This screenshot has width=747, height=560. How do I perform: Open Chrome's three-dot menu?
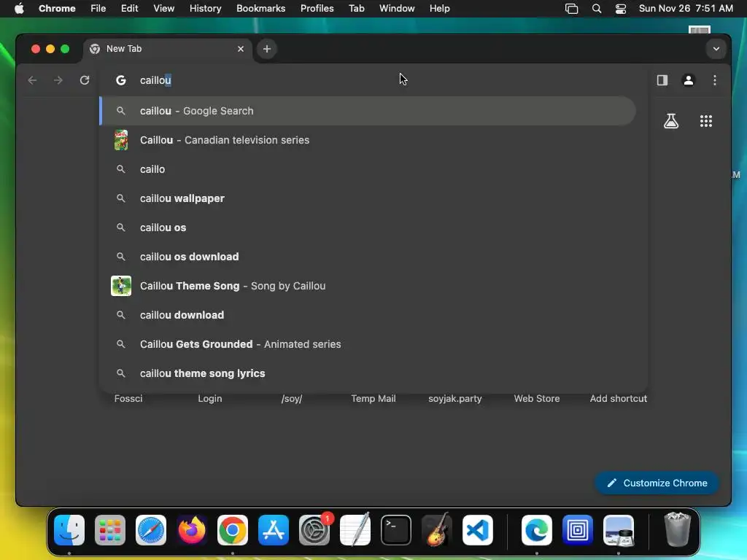coord(715,80)
